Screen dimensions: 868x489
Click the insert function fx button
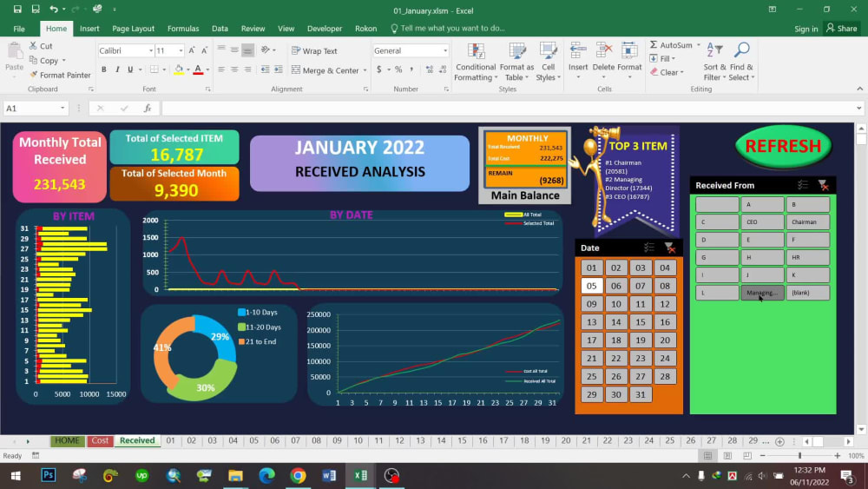coord(148,108)
